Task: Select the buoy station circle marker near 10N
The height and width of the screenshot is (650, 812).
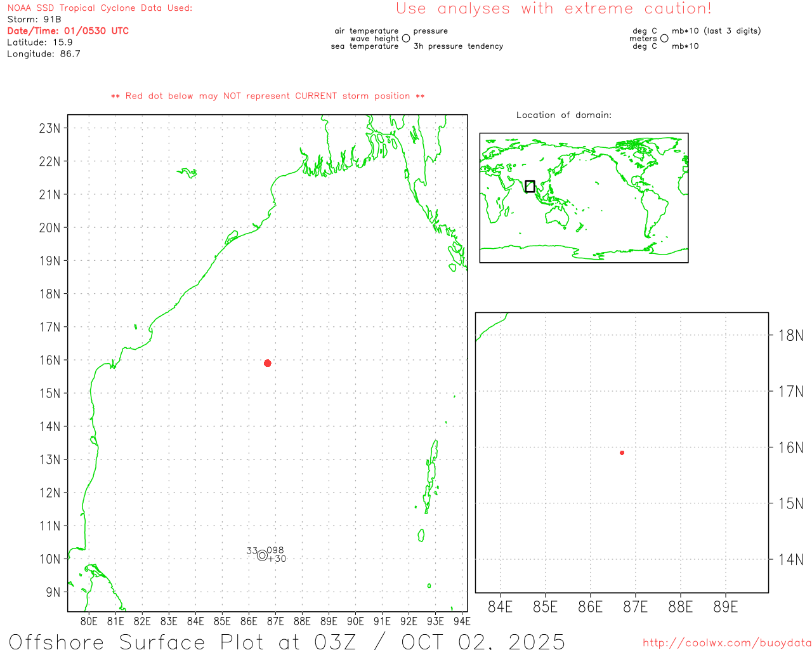Action: click(x=262, y=556)
